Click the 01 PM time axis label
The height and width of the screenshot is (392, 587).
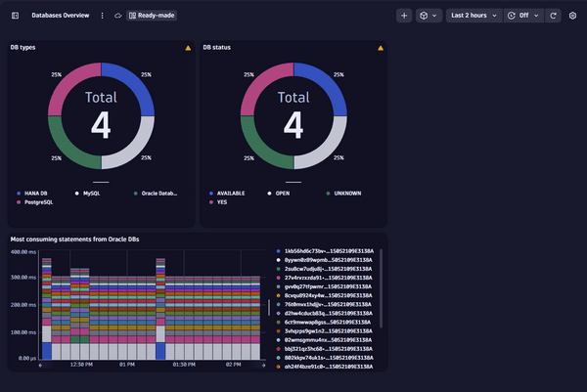click(x=127, y=365)
